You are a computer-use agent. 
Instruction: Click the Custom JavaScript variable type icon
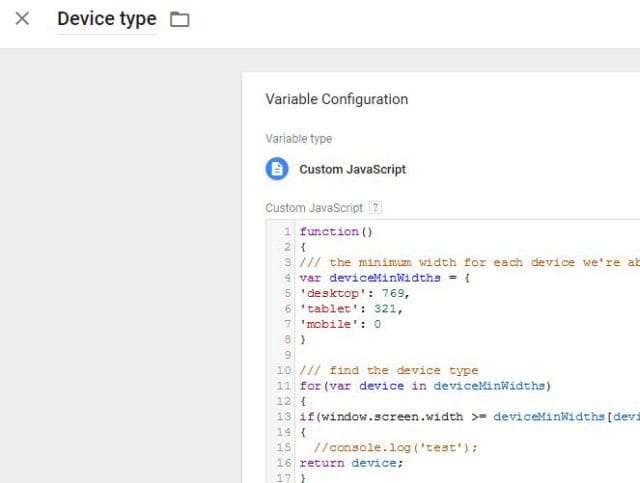(277, 169)
